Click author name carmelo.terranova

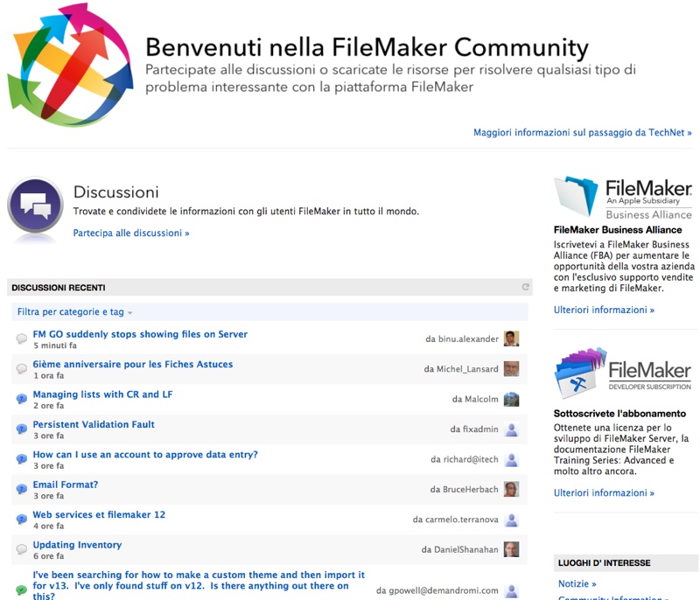pos(462,520)
